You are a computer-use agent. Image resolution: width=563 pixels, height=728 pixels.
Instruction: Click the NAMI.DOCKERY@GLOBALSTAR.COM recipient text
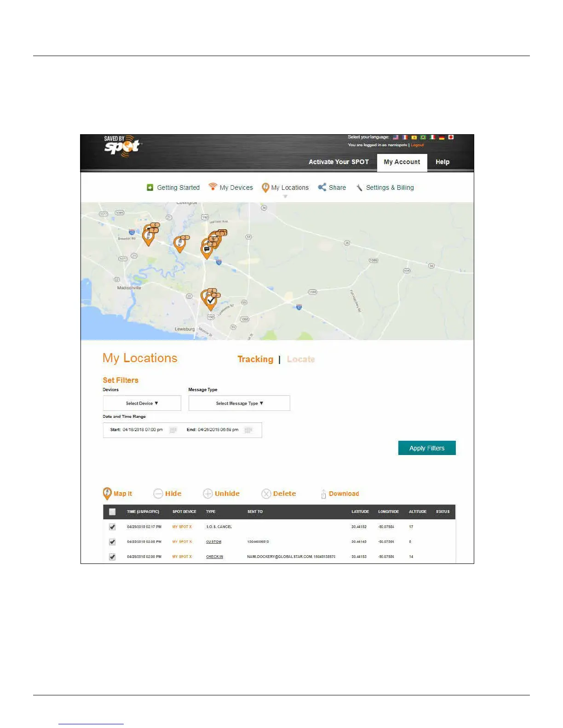pos(280,557)
